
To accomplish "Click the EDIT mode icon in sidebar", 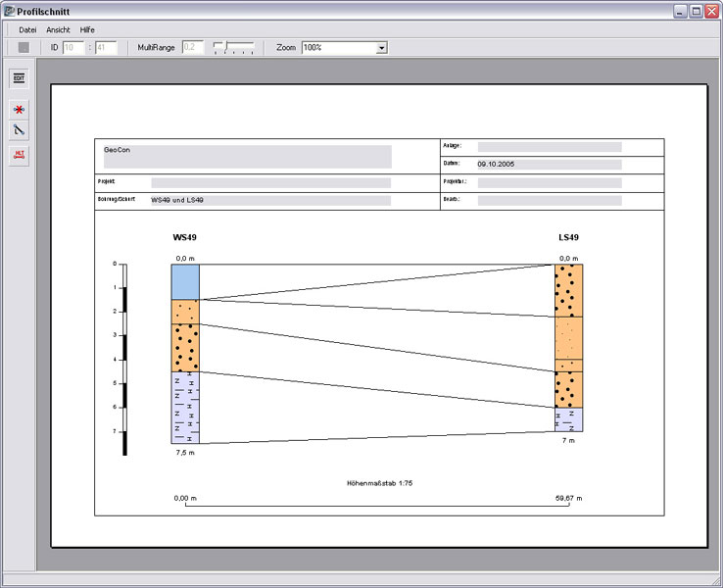I will pos(19,78).
